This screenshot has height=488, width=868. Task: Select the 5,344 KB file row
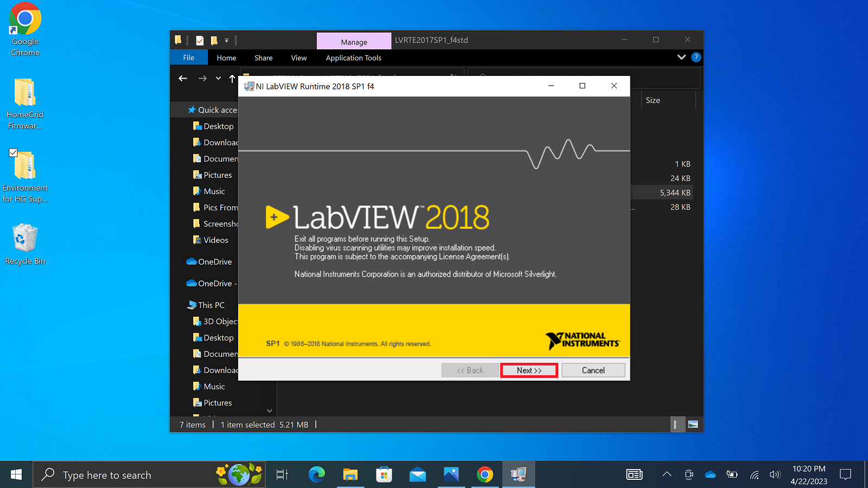pyautogui.click(x=662, y=192)
